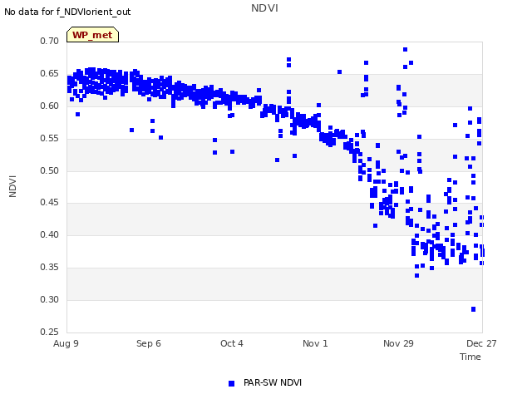This screenshot has height=399, width=532.
Task: Click the 0.60 y-axis value
Action: (x=49, y=106)
